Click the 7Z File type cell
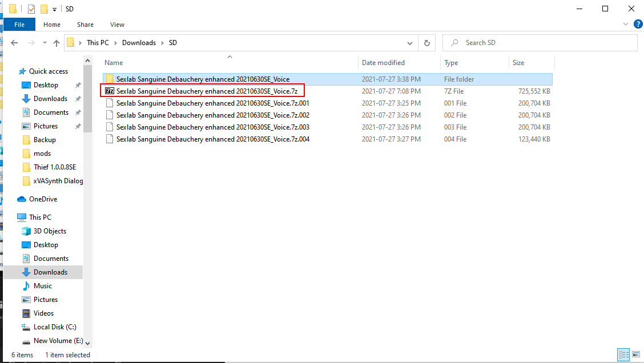Viewport: 644px width, 363px height. coord(453,91)
